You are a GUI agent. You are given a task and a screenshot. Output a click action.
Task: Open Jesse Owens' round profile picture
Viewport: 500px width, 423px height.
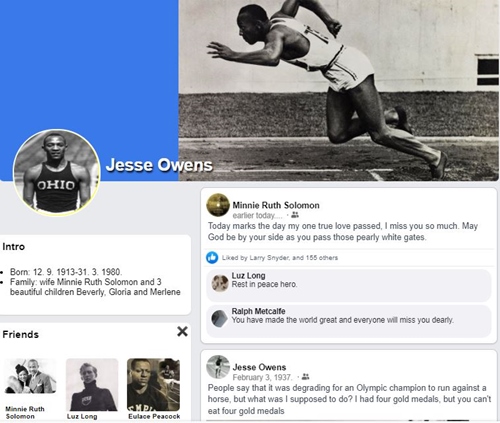57,172
